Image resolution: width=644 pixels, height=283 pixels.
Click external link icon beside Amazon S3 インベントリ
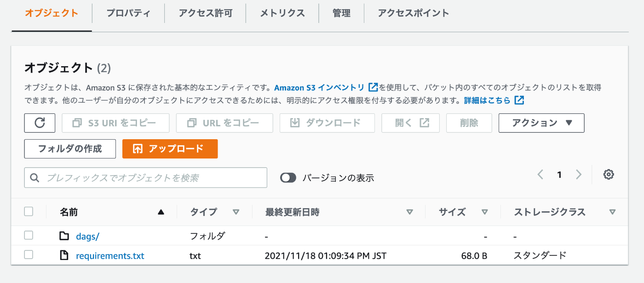click(373, 87)
